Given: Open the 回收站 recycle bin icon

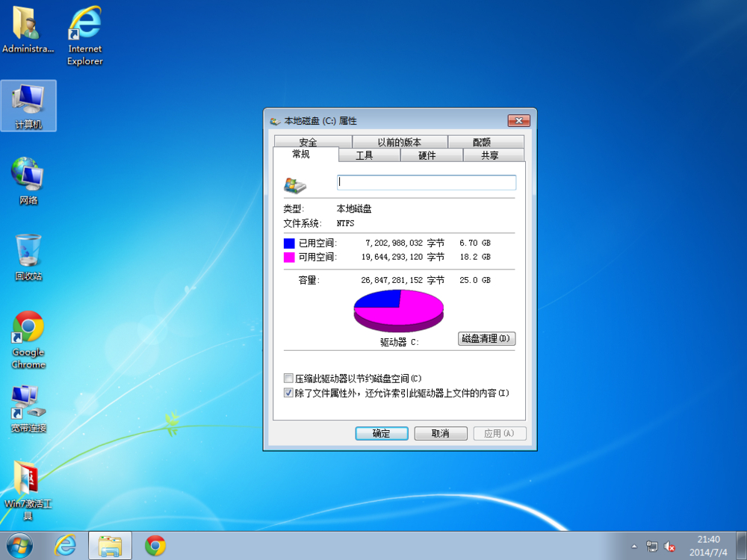Looking at the screenshot, I should pos(28,257).
